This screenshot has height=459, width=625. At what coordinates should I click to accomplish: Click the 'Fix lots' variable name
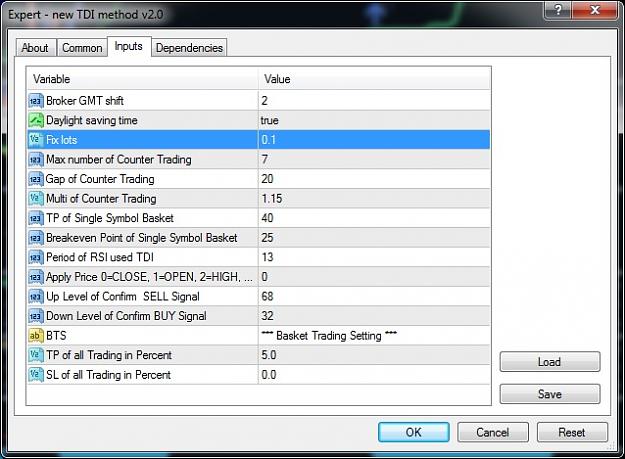pyautogui.click(x=61, y=140)
